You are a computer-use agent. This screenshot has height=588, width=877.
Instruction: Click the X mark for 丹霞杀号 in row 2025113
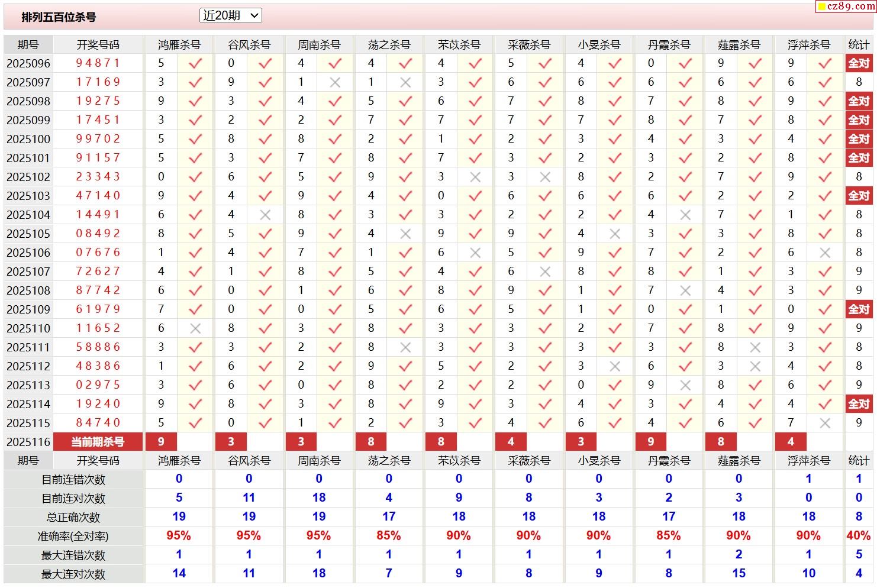coord(685,385)
